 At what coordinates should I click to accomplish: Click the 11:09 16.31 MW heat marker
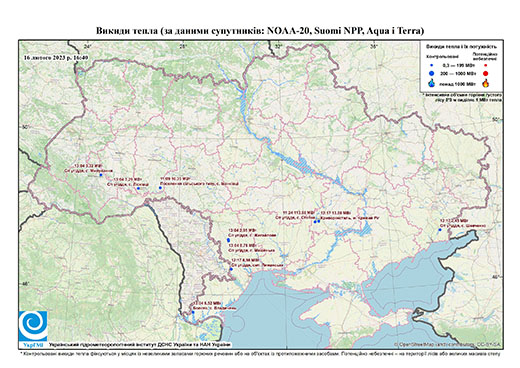point(160,188)
